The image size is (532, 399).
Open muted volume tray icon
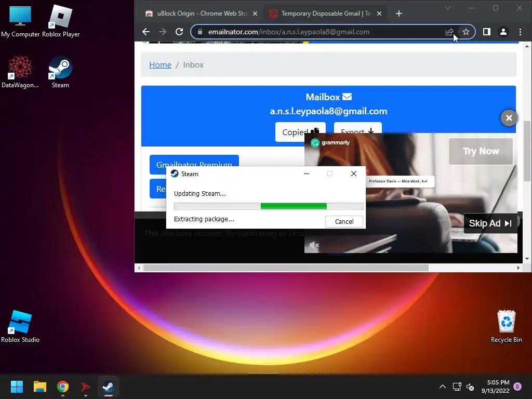click(470, 387)
